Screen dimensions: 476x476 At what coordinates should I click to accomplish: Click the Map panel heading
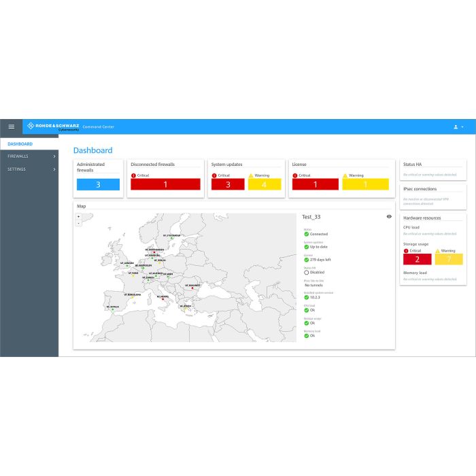pyautogui.click(x=82, y=206)
